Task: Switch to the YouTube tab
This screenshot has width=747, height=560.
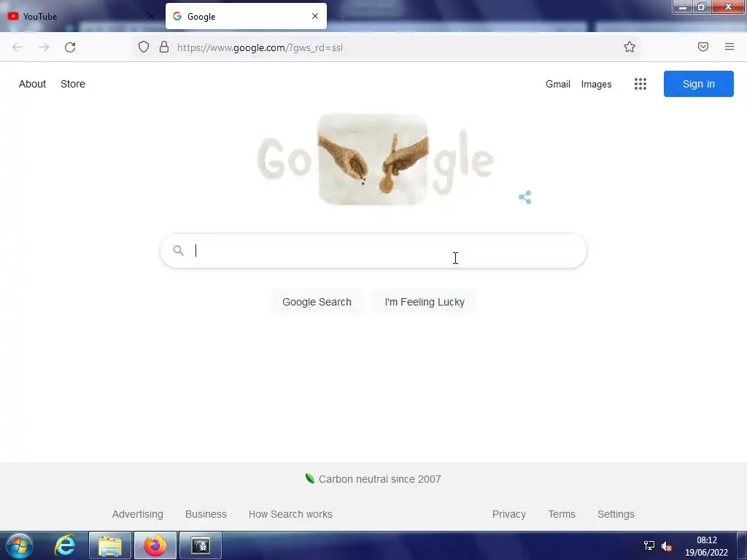Action: pos(81,16)
